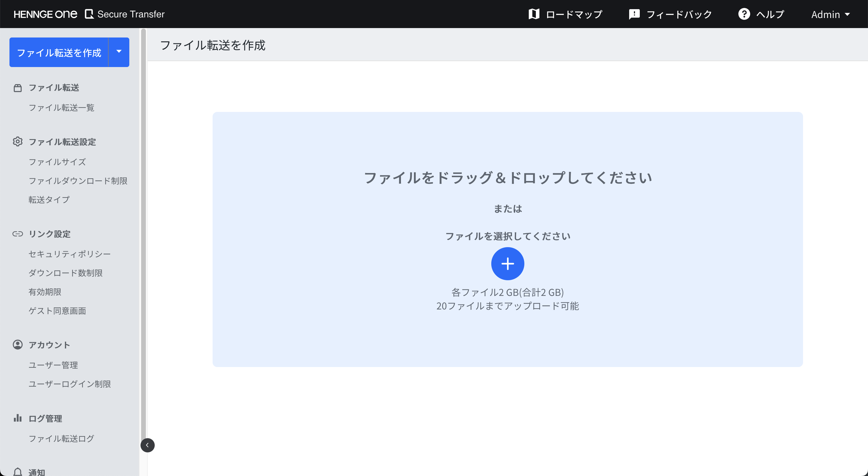This screenshot has width=868, height=476.
Task: Open フィードバック in the top bar
Action: tap(670, 14)
